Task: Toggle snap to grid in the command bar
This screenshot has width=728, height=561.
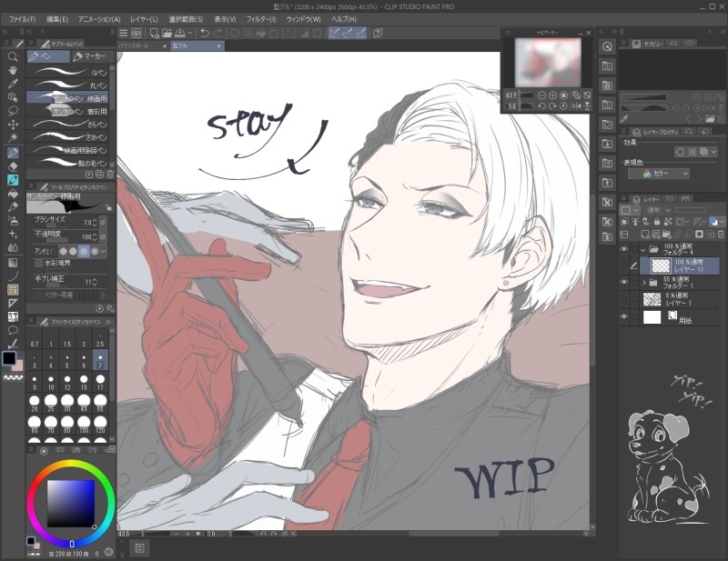Action: [x=360, y=33]
